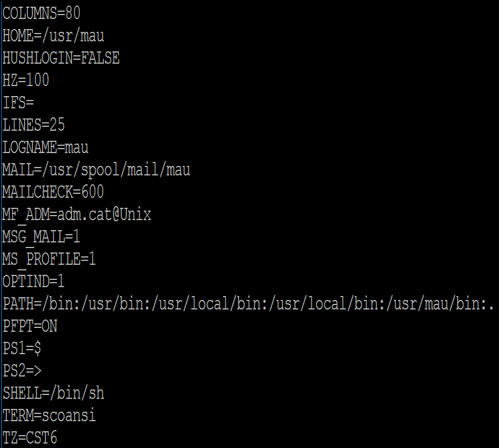
Task: Click the TERM=scoansi entry
Action: pyautogui.click(x=49, y=416)
